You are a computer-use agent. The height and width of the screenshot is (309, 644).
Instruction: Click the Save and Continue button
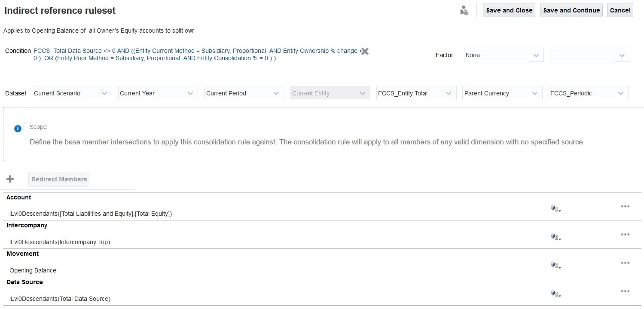point(571,10)
